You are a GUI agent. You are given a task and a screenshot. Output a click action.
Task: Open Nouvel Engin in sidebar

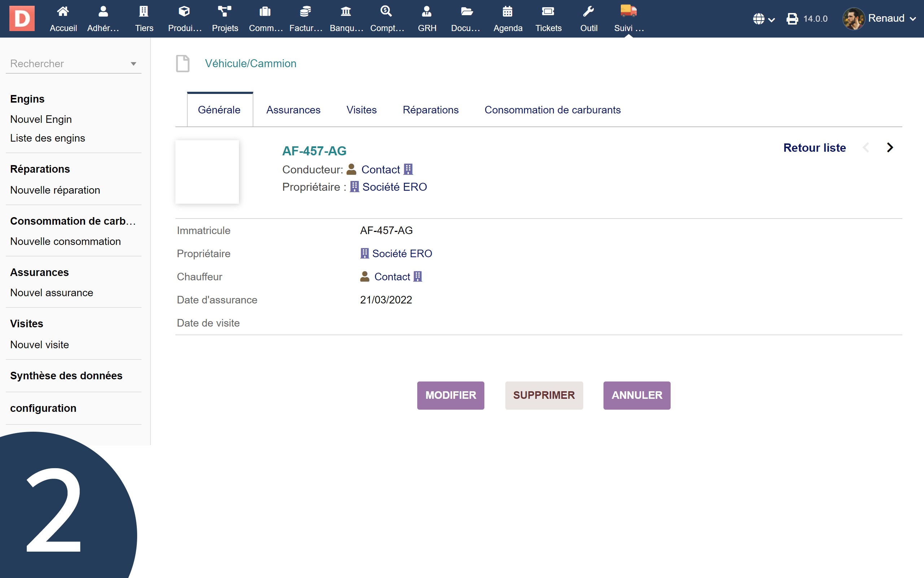[41, 119]
